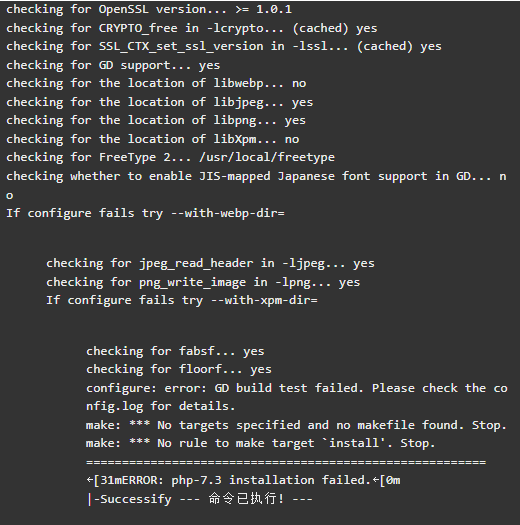Select the CRYPTO_free in -lcrypto line
This screenshot has width=520, height=525.
coord(192,28)
